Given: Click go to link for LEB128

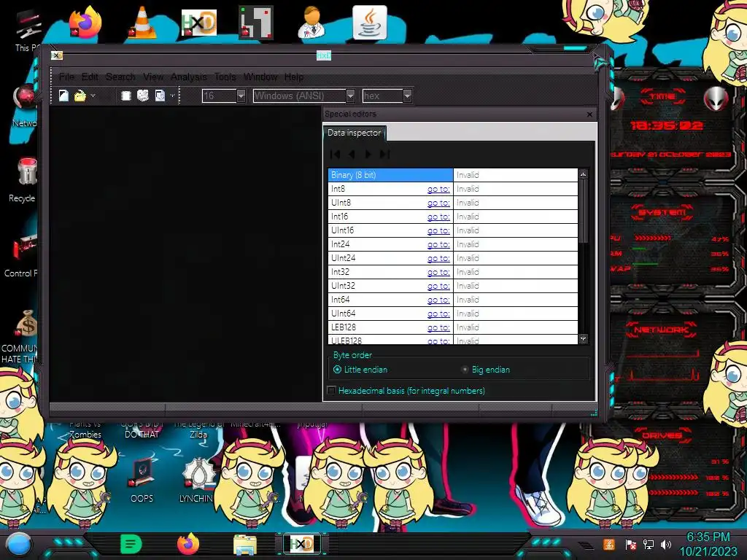Looking at the screenshot, I should [438, 327].
